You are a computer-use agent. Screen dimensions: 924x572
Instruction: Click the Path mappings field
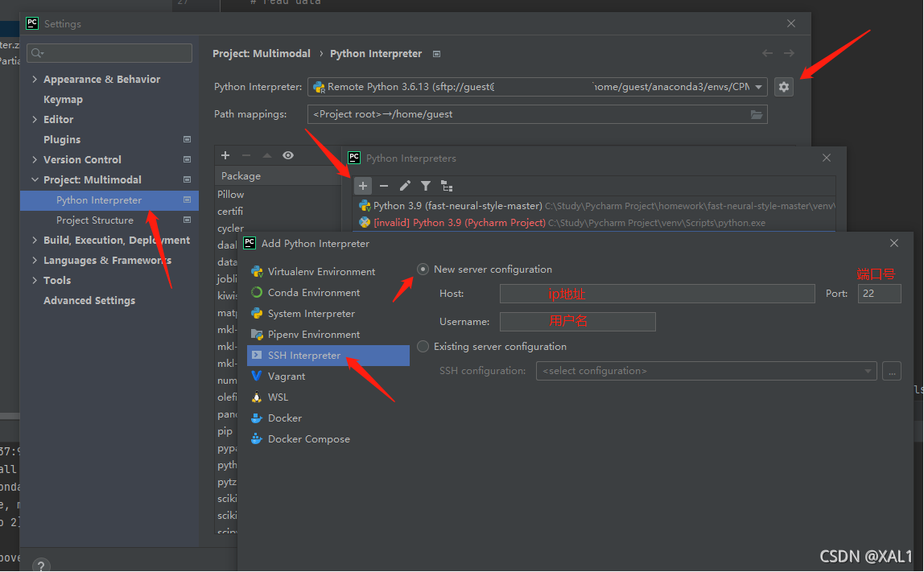tap(538, 114)
